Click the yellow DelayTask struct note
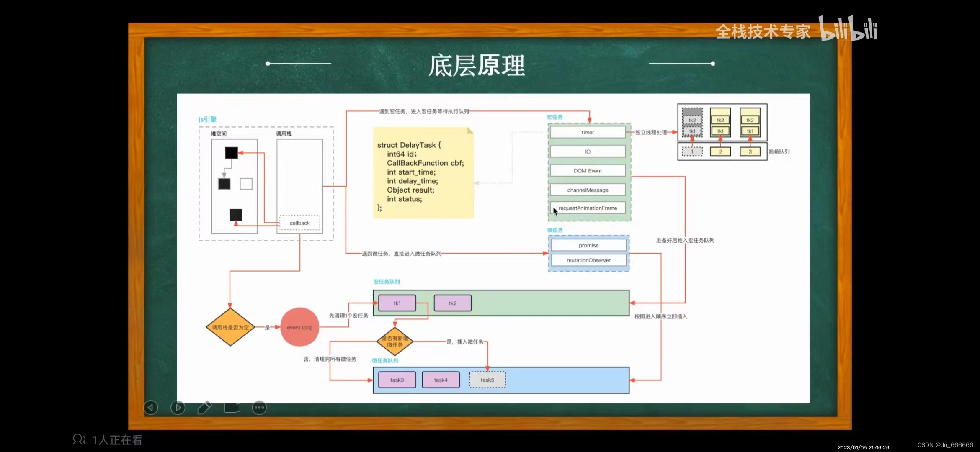Screen dimensions: 980x452 click(423, 173)
